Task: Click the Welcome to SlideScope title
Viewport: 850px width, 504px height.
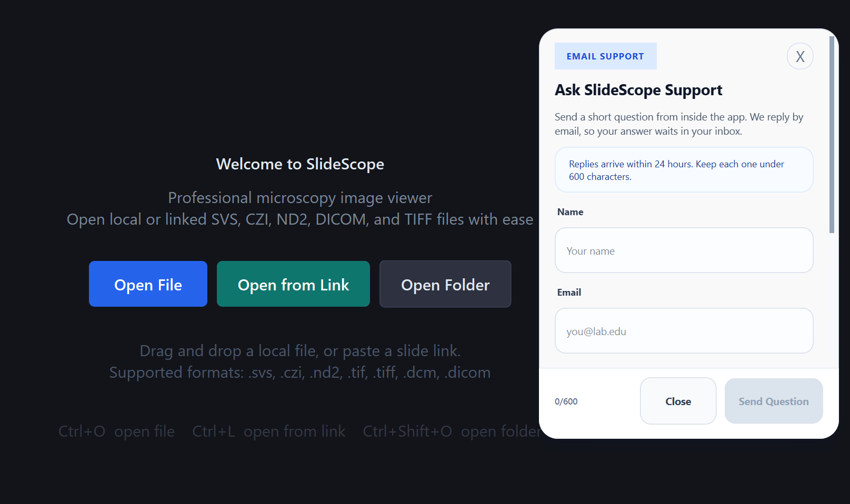Action: (300, 164)
